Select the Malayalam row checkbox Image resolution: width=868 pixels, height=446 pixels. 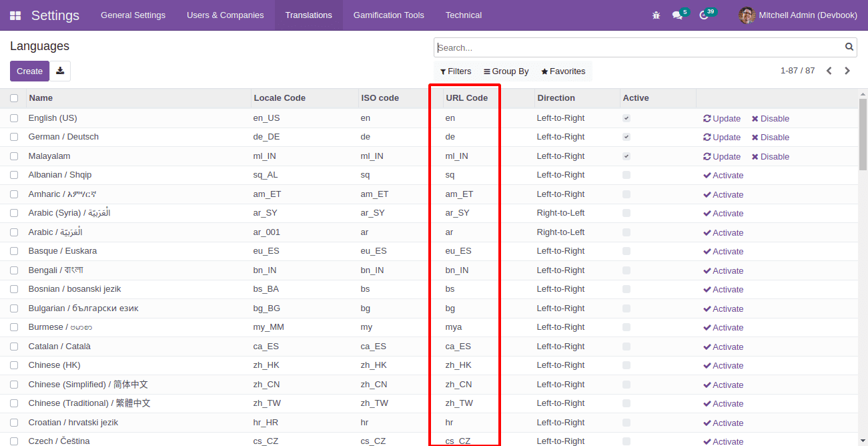pyautogui.click(x=14, y=156)
